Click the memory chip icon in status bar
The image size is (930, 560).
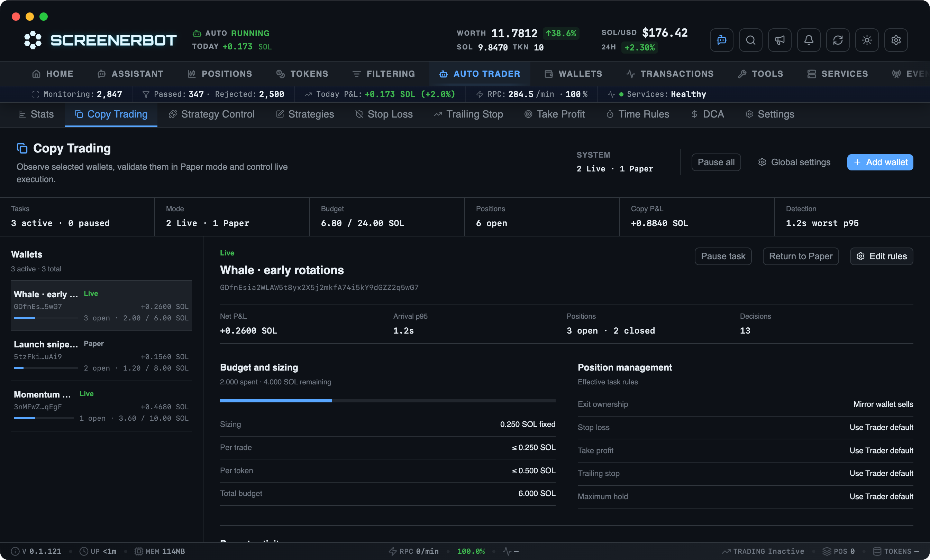pyautogui.click(x=139, y=551)
